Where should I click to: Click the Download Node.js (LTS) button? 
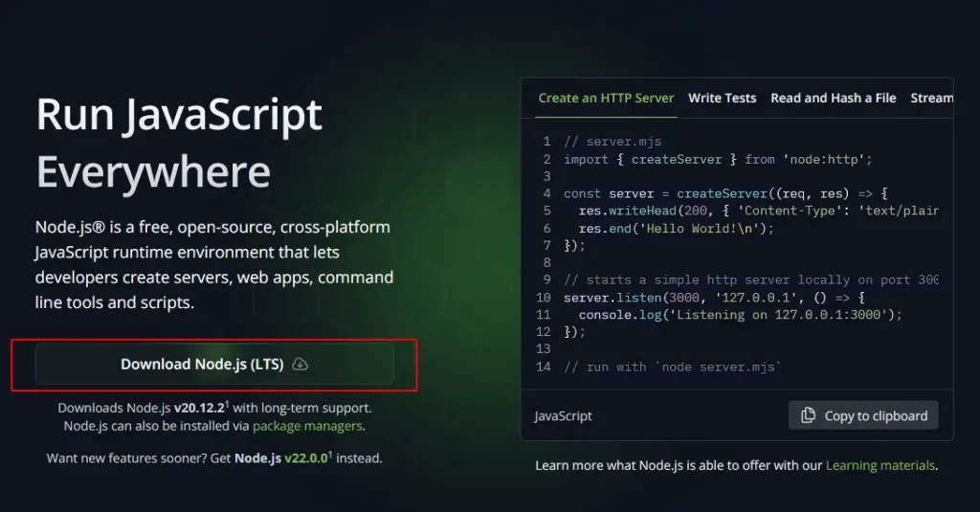(214, 364)
